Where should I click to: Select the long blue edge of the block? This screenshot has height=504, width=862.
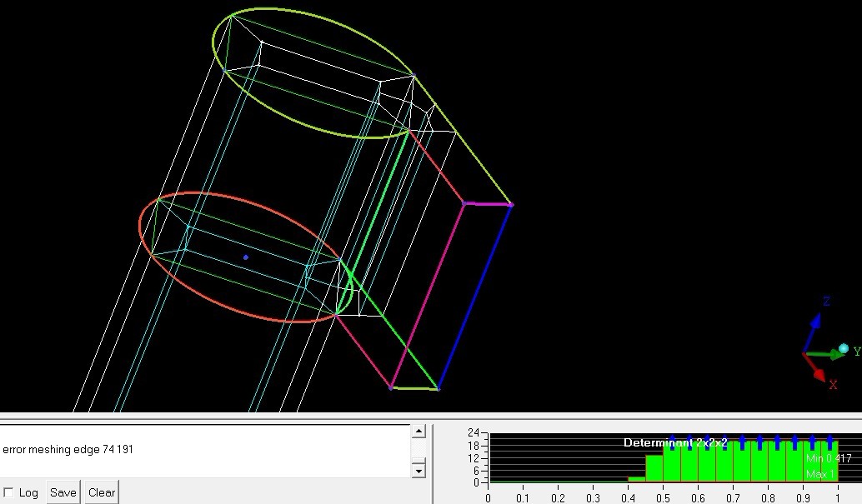point(475,296)
